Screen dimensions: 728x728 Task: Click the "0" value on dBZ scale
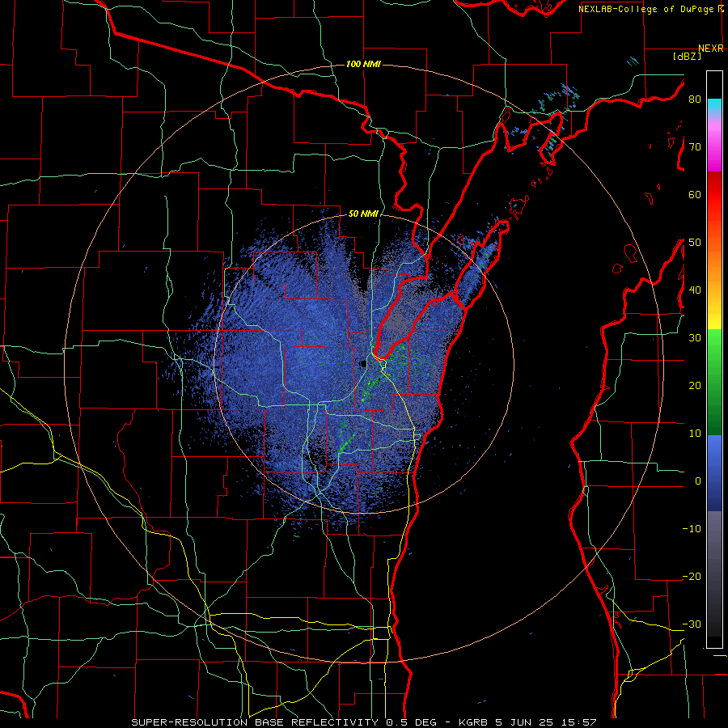[698, 481]
